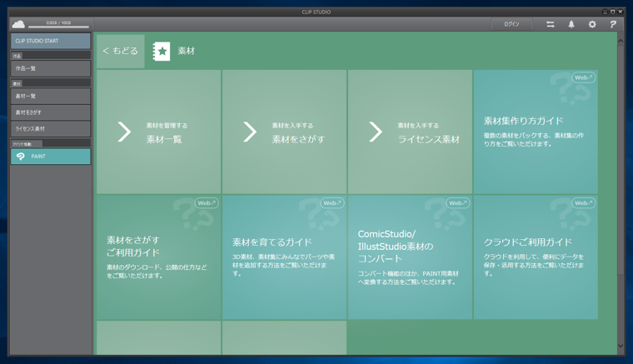Screen dimensions: 633x364
Task: Open the 素材を育てるガイド tile
Action: 284,257
